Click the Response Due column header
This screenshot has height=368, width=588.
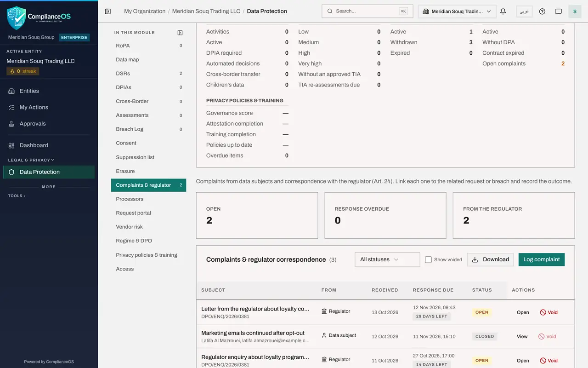(x=433, y=290)
